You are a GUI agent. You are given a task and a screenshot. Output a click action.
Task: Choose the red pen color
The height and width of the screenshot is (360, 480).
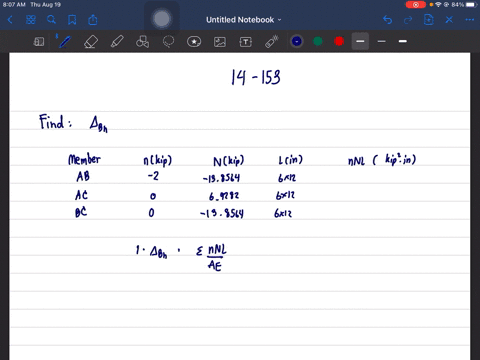click(x=339, y=41)
